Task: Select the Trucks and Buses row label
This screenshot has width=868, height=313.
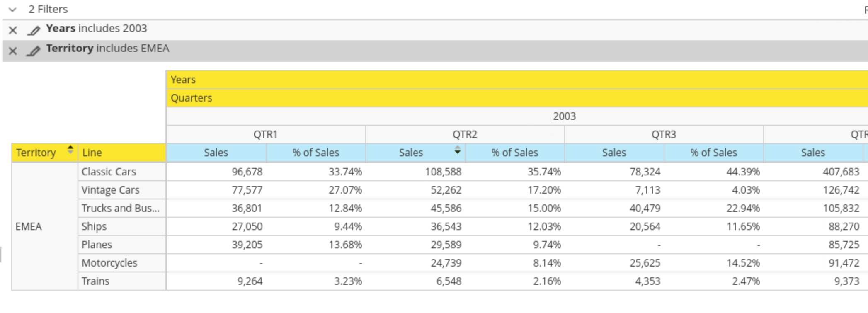Action: (x=120, y=208)
